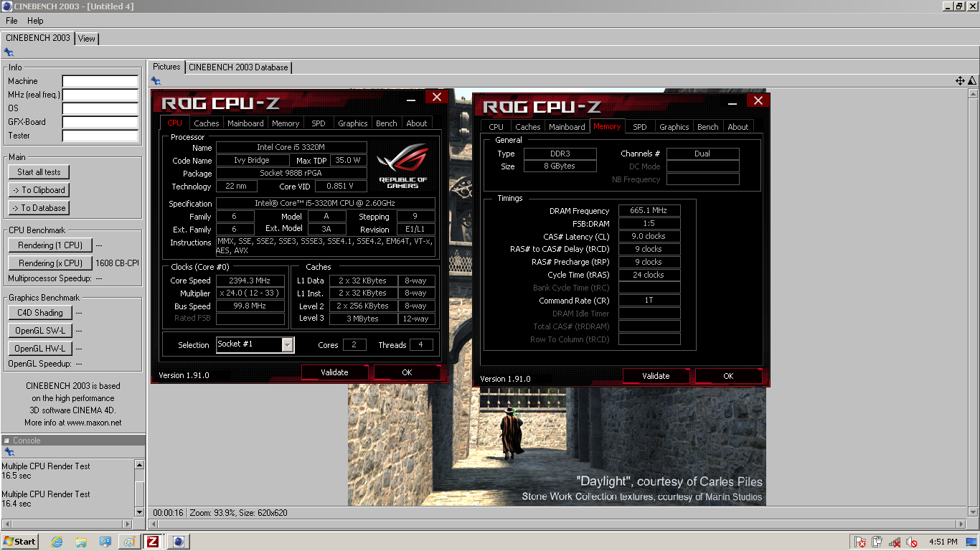Click the 4:51 PM taskbar clock
Viewport: 980px width, 551px height.
[943, 542]
